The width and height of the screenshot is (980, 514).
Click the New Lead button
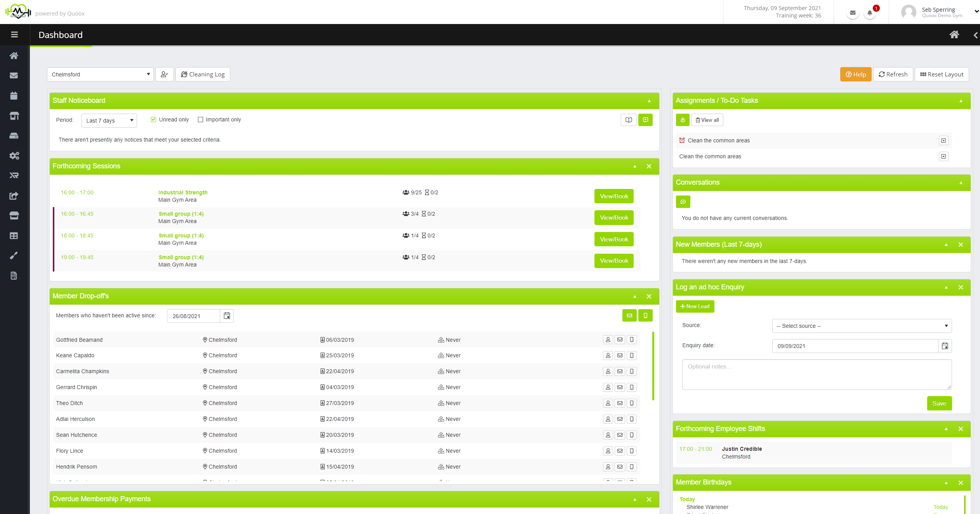[695, 306]
